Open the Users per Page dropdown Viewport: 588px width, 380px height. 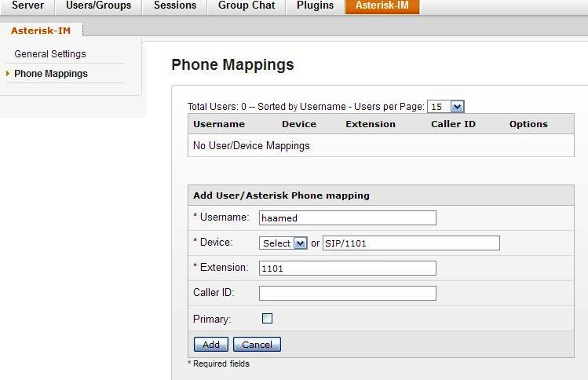446,107
